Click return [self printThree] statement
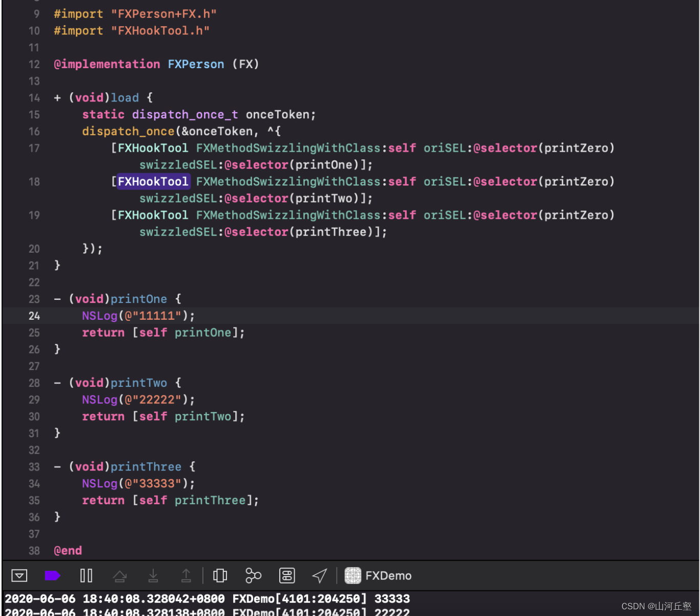This screenshot has width=700, height=616. click(171, 500)
